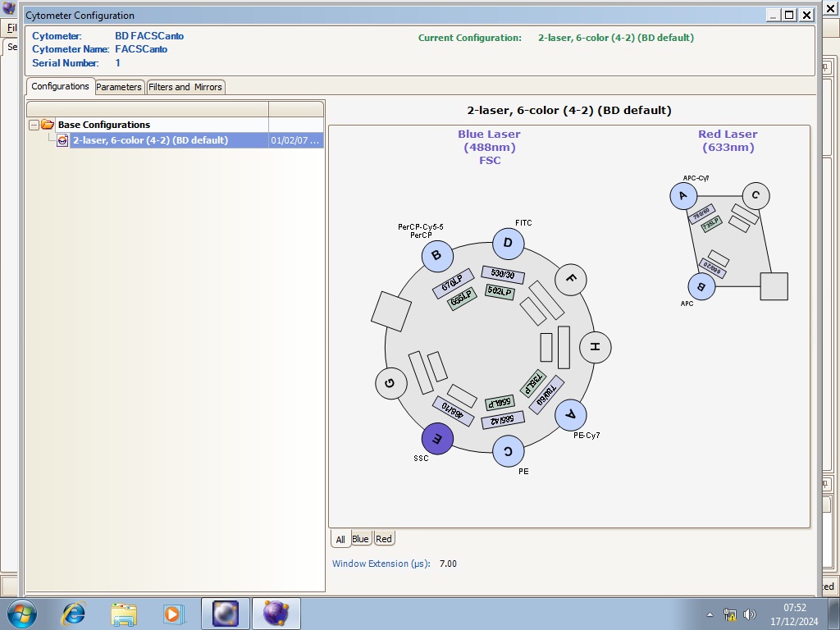Click the octagon's square laser input block
The height and width of the screenshot is (630, 840).
[391, 311]
